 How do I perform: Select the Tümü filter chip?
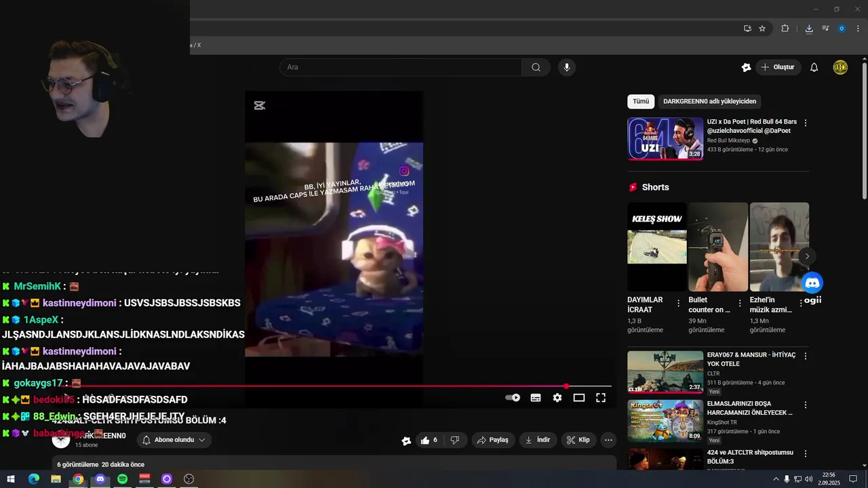pyautogui.click(x=641, y=102)
